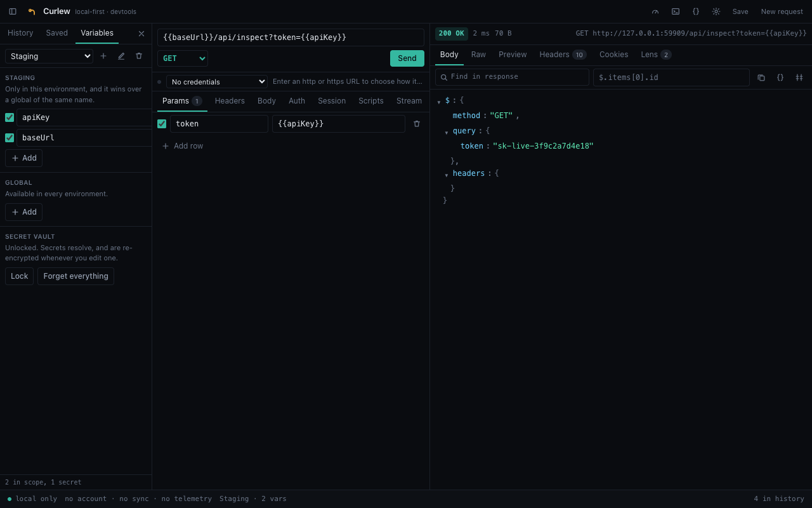Click the local only status dot

pyautogui.click(x=10, y=499)
